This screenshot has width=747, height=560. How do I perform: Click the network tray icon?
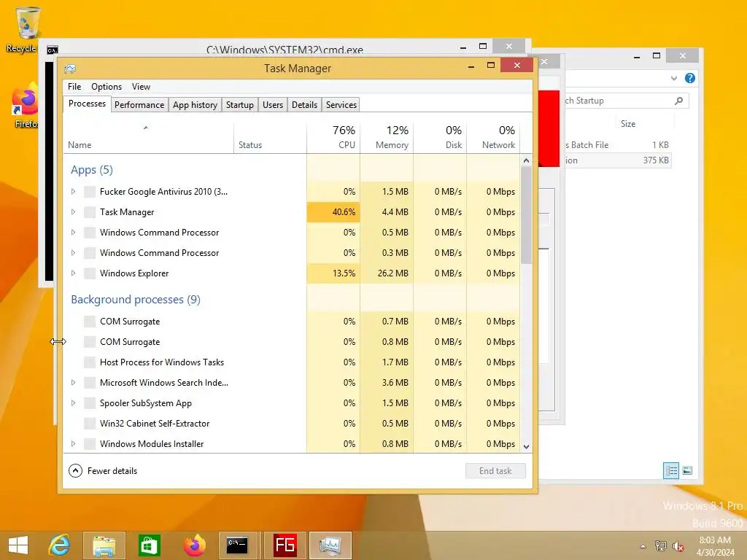[x=661, y=545]
